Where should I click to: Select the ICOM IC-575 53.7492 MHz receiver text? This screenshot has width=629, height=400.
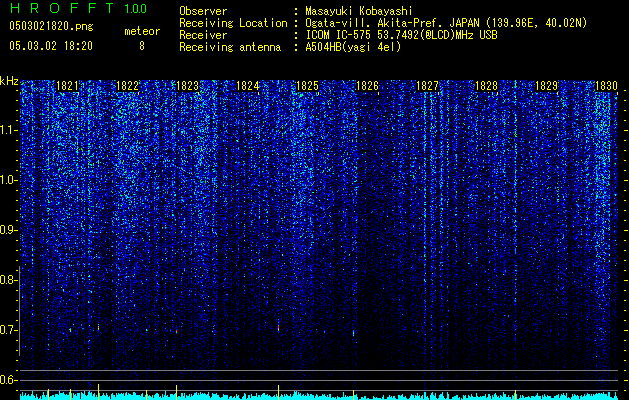click(x=401, y=35)
